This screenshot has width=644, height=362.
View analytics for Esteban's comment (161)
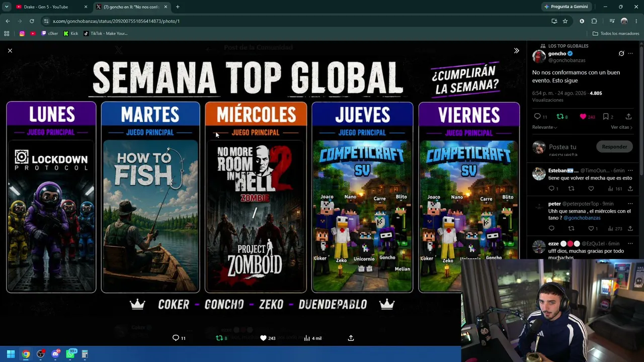coord(615,189)
